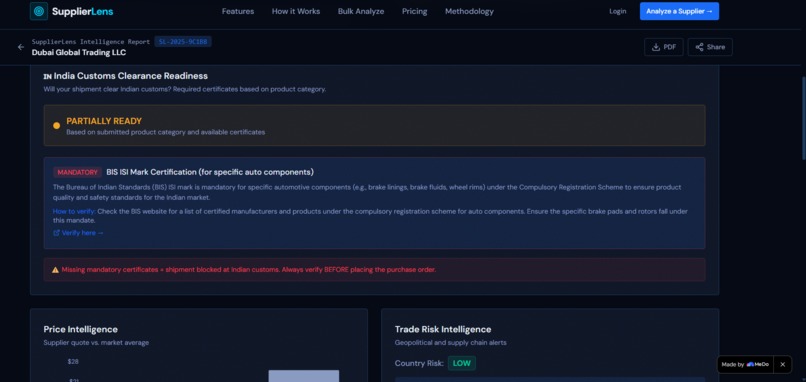Go back using the left arrow icon
Screen dimensions: 806x382
pyautogui.click(x=21, y=47)
